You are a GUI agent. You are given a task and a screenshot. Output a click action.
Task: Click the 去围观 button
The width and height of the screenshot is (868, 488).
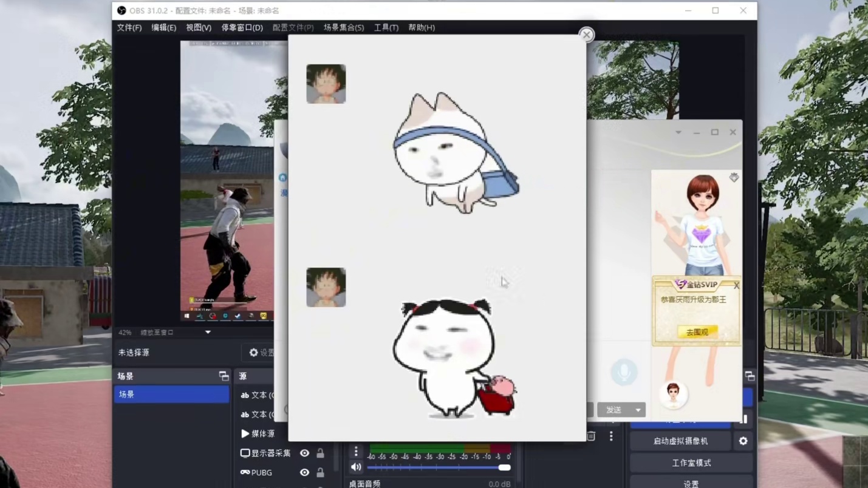point(697,332)
